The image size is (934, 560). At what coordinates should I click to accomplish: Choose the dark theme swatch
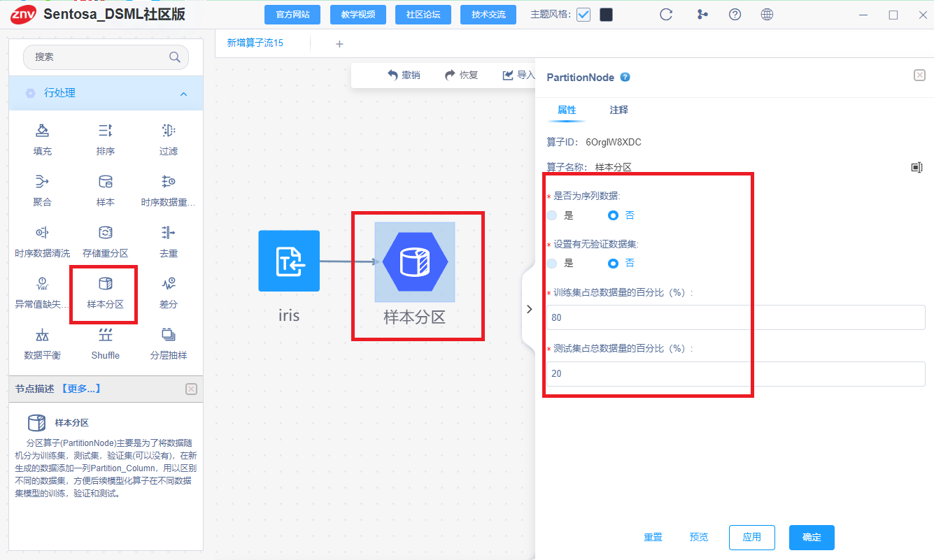point(607,15)
